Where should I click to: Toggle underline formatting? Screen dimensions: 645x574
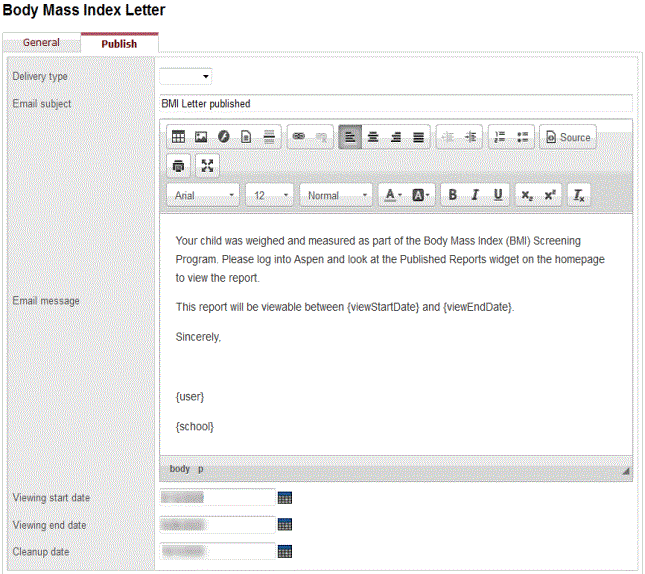point(498,195)
